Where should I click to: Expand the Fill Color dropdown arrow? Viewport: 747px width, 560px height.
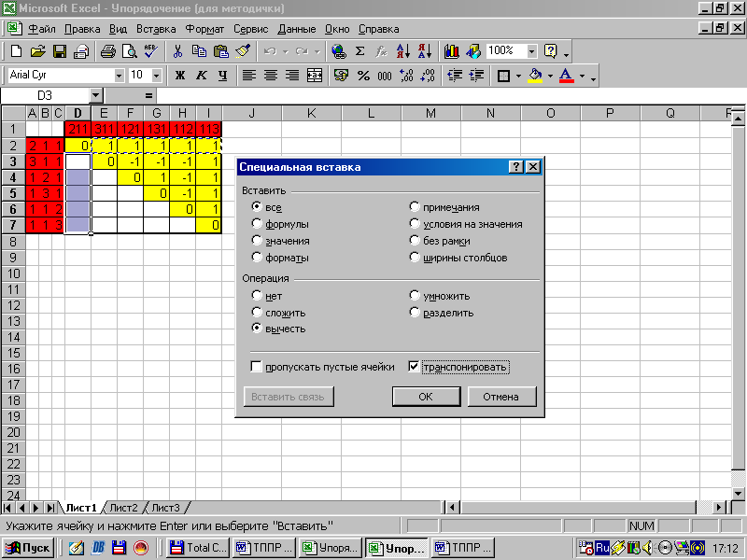pyautogui.click(x=550, y=76)
